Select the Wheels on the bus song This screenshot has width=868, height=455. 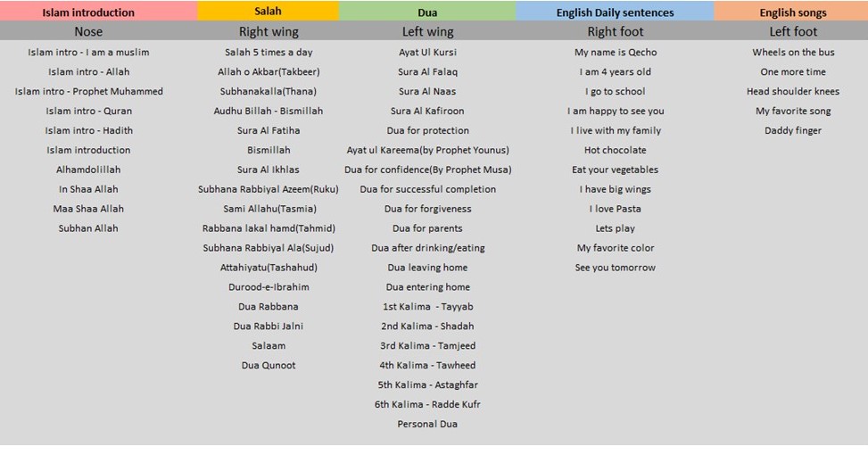pos(792,53)
